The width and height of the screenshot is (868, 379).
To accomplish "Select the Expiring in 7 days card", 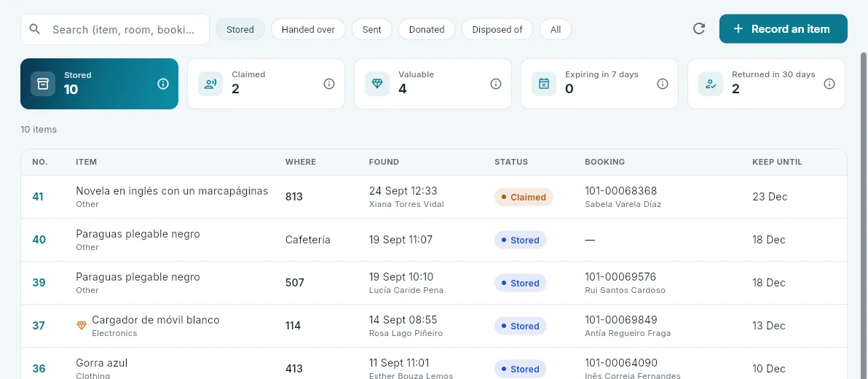I will coord(599,84).
